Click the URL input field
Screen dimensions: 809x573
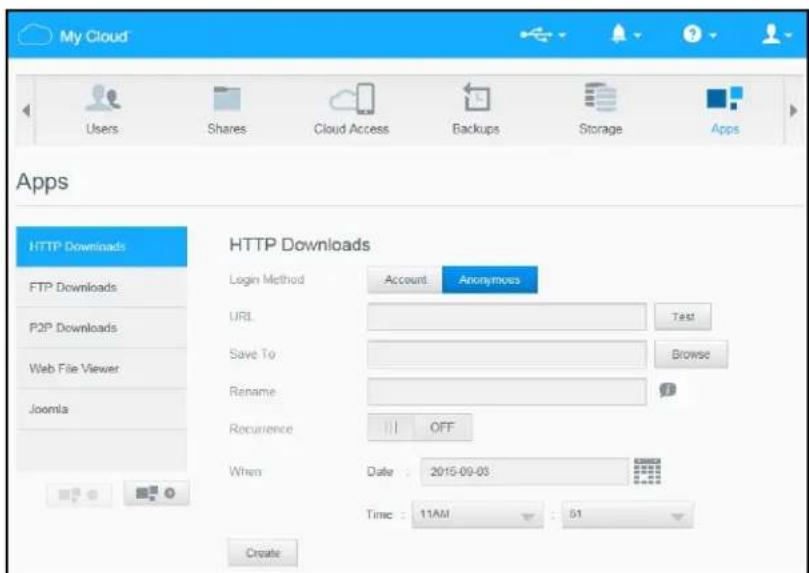coord(507,317)
